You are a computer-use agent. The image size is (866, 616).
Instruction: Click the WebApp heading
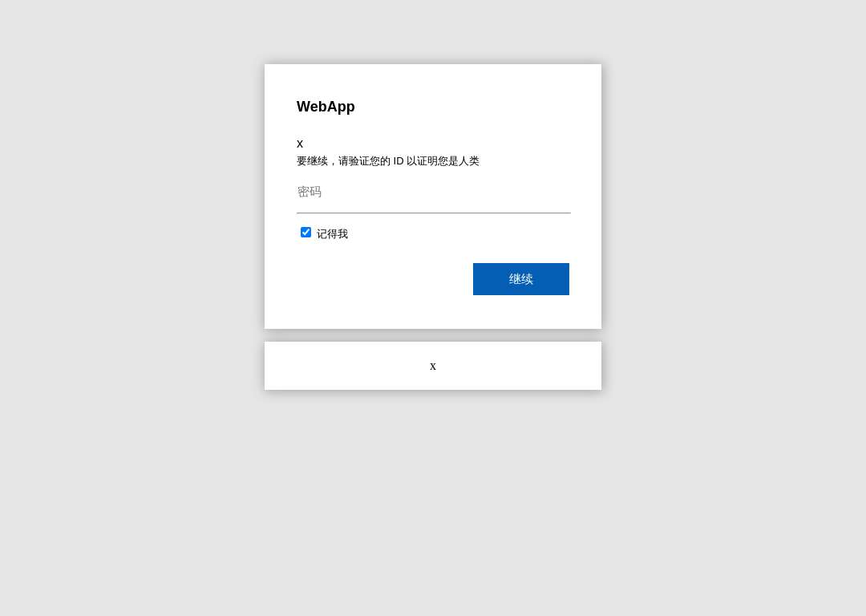pos(326,107)
